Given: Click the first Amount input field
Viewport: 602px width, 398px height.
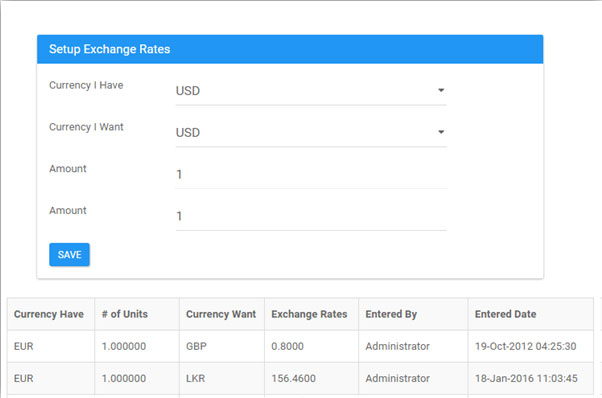Looking at the screenshot, I should [x=311, y=174].
